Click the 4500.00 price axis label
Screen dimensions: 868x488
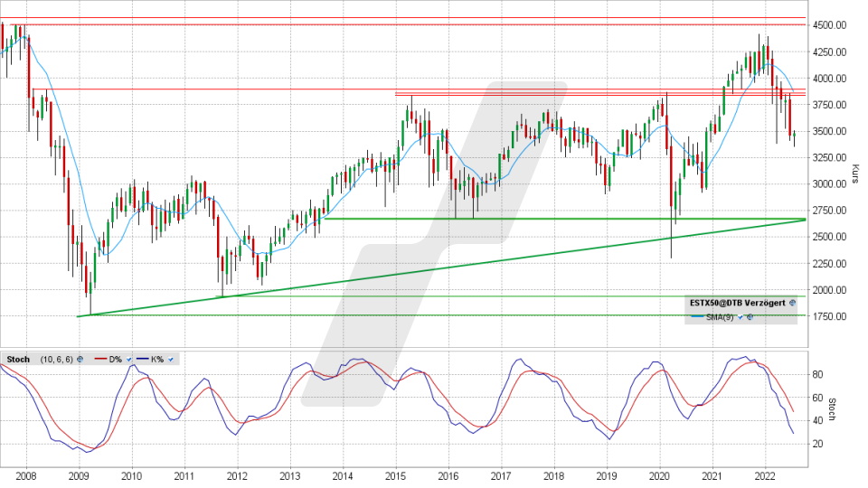point(829,25)
